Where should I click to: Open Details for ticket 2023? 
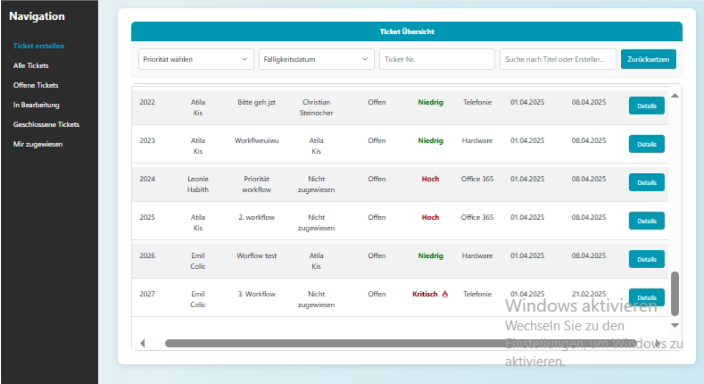(x=647, y=144)
